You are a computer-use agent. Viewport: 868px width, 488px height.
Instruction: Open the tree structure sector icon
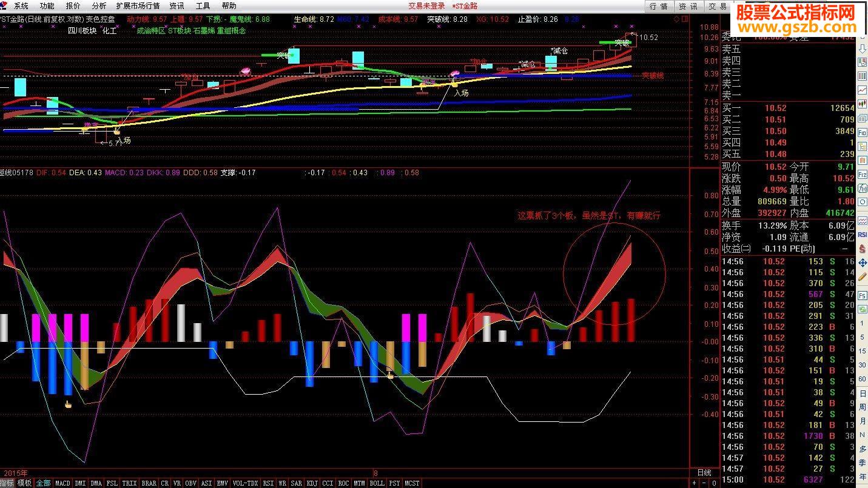point(863,146)
